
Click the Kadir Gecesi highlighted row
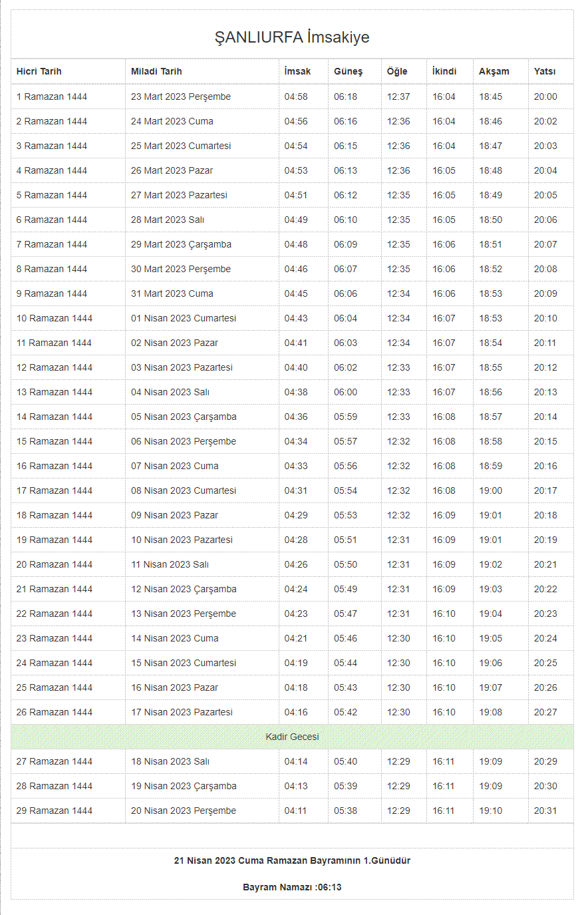pos(292,737)
